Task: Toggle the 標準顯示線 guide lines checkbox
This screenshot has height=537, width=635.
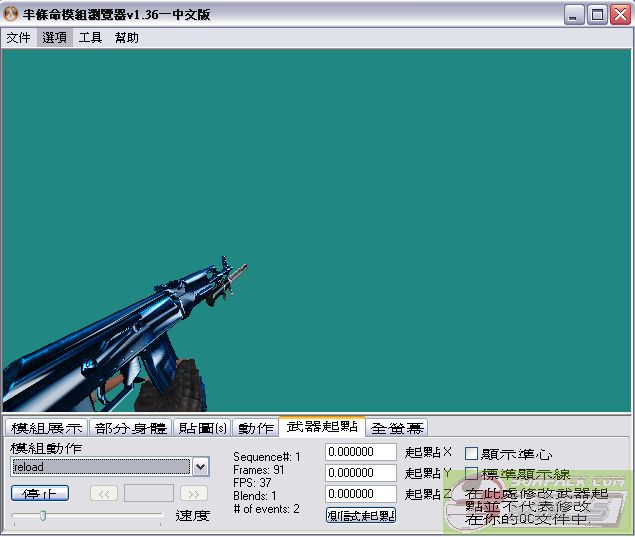Action: click(x=472, y=474)
